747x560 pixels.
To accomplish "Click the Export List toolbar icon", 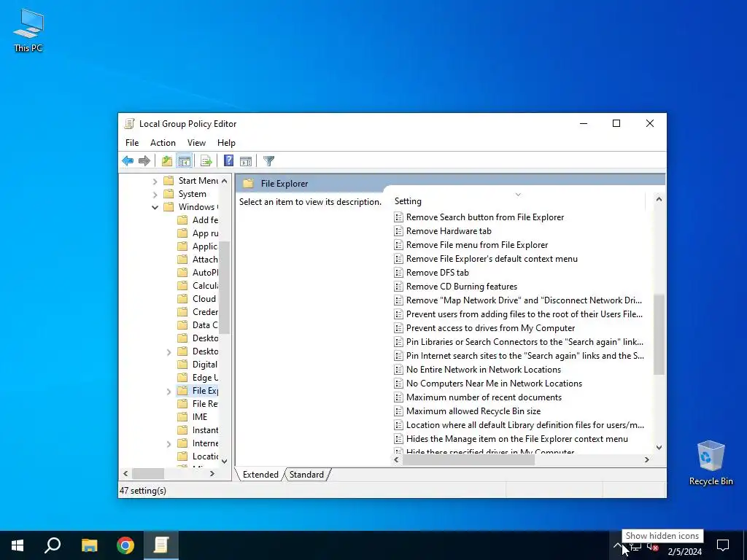I will 206,161.
